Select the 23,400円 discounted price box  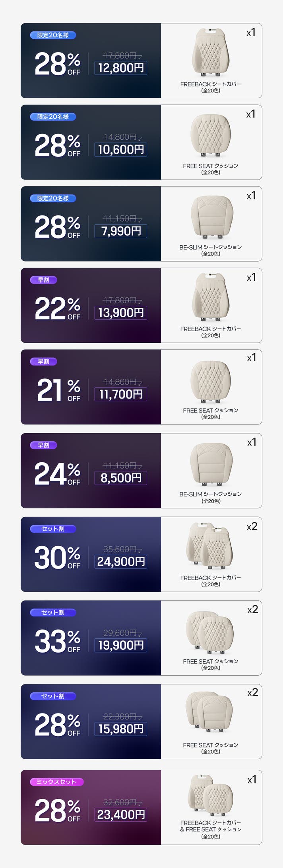(121, 815)
